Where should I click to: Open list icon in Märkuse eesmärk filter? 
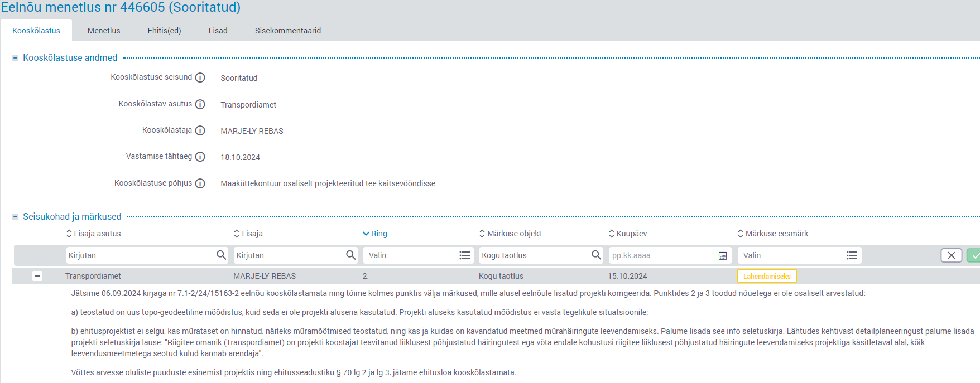point(852,255)
